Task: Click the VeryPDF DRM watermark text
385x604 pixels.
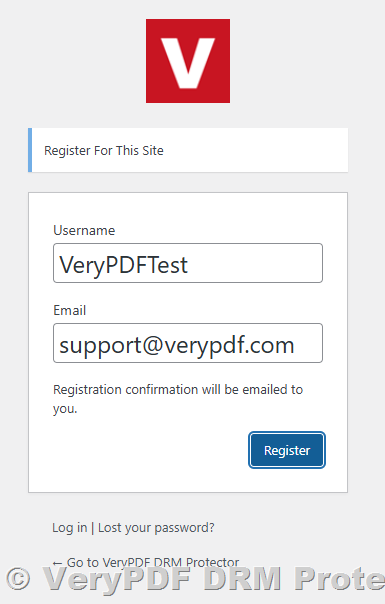Action: (x=214, y=579)
